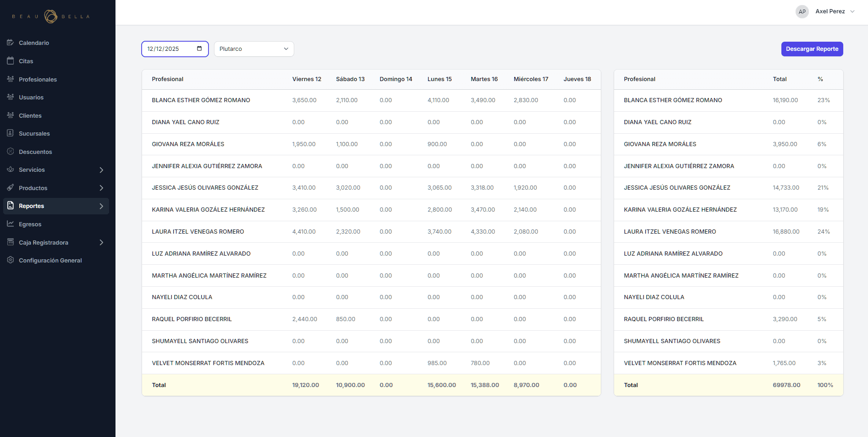Open the date picker calendar icon
The width and height of the screenshot is (868, 437).
click(x=199, y=49)
